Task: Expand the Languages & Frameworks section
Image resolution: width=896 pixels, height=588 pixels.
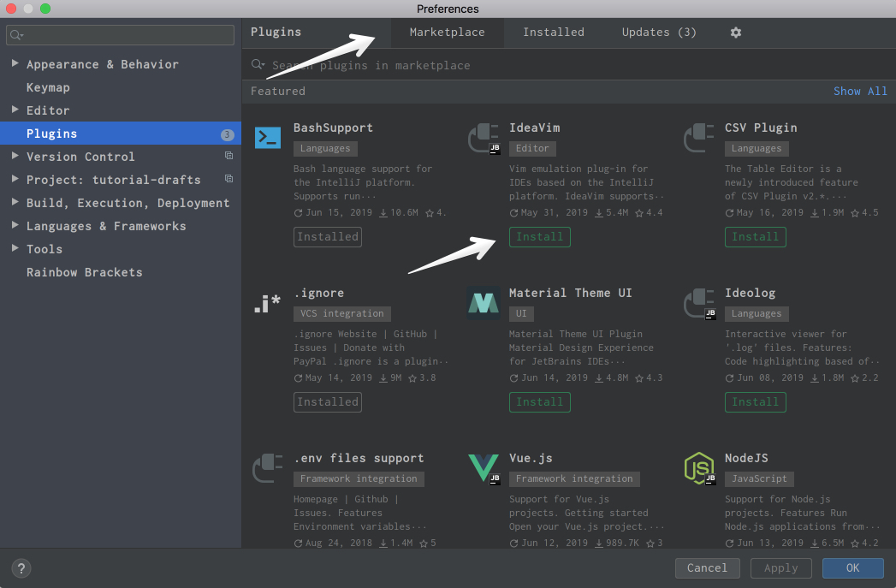Action: (x=15, y=225)
